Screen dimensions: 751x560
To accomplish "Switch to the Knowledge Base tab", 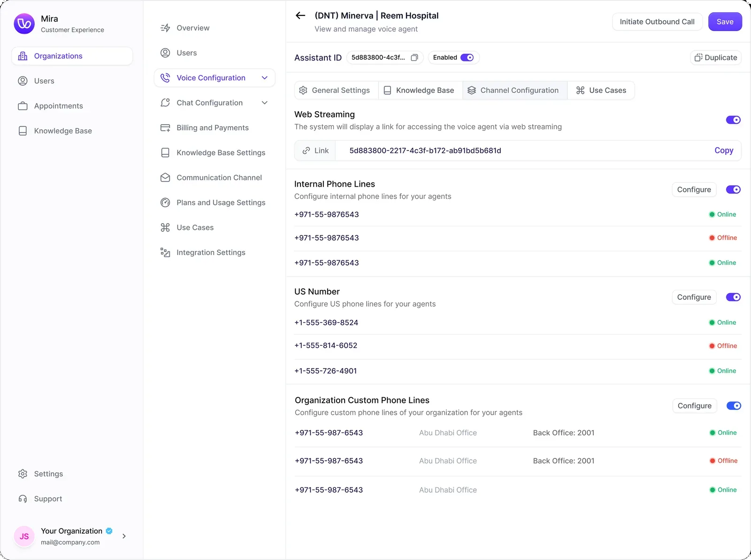I will pyautogui.click(x=421, y=91).
